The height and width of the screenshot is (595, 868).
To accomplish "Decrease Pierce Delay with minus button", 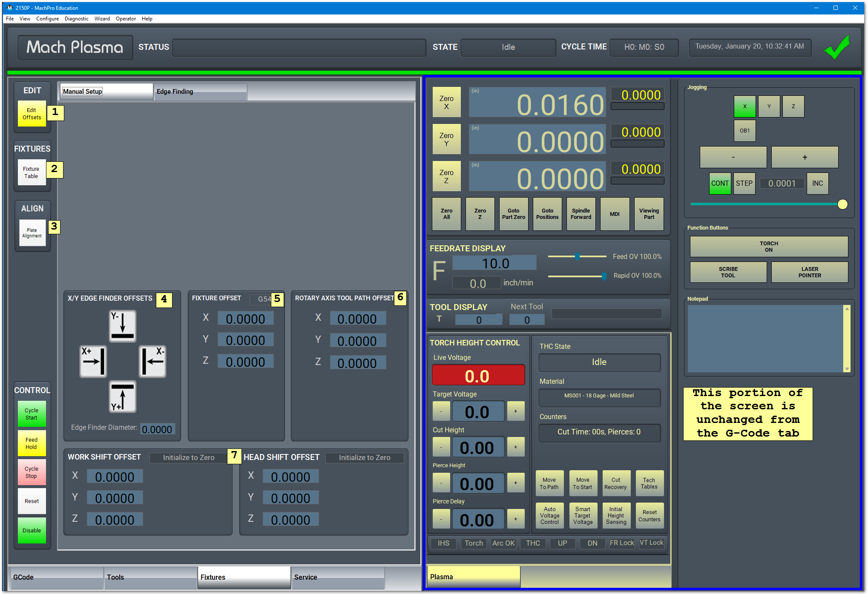I will coord(441,519).
